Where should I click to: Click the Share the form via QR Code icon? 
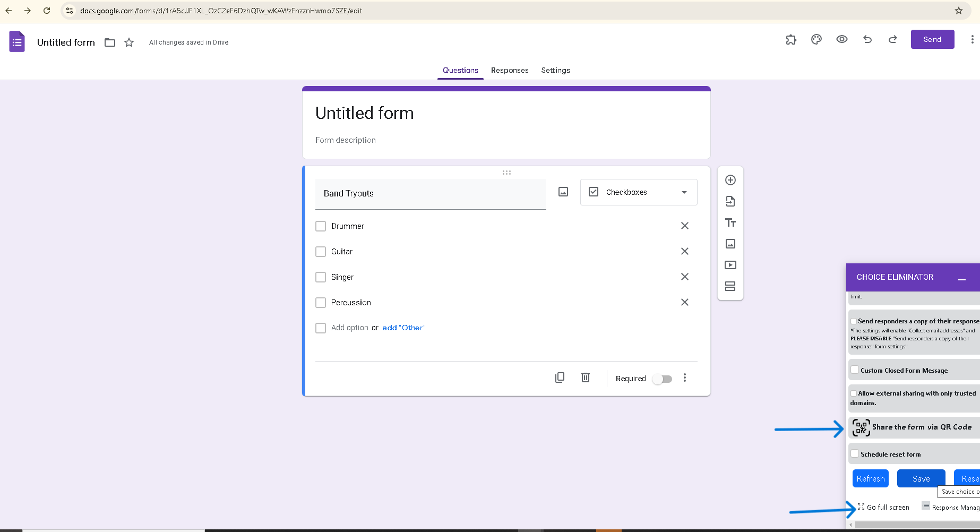coord(861,427)
